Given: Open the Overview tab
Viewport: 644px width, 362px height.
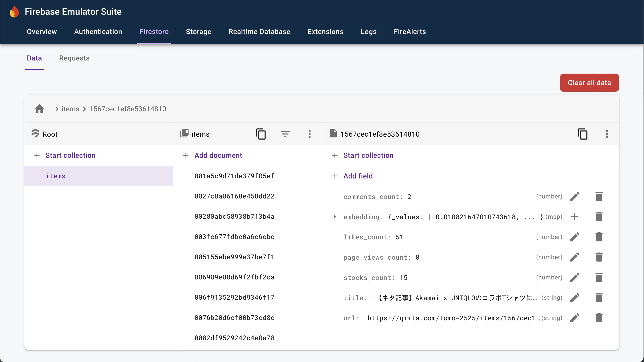Looking at the screenshot, I should point(42,32).
